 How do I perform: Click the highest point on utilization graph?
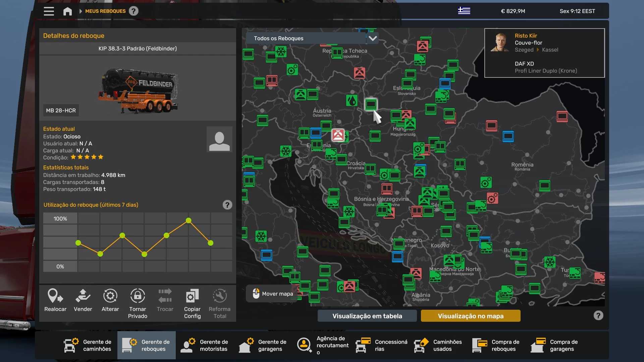(189, 221)
